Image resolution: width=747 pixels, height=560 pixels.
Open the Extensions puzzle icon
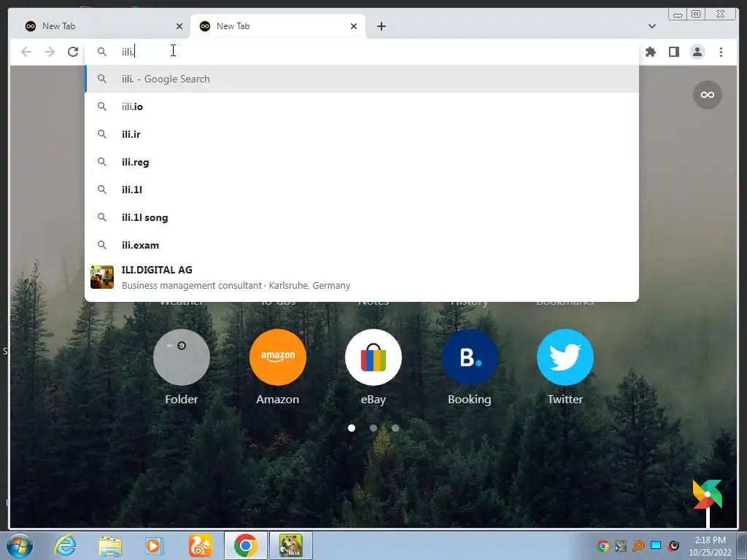650,52
